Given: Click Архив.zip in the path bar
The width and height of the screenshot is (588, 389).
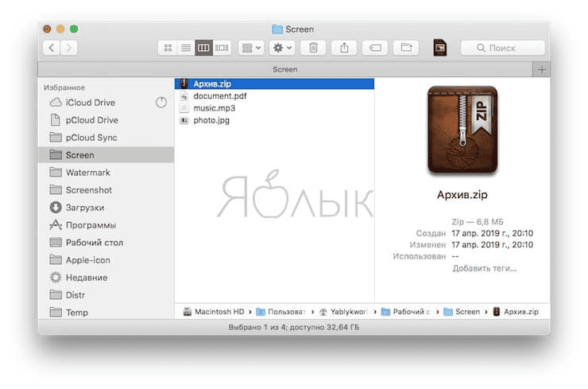Looking at the screenshot, I should point(516,312).
